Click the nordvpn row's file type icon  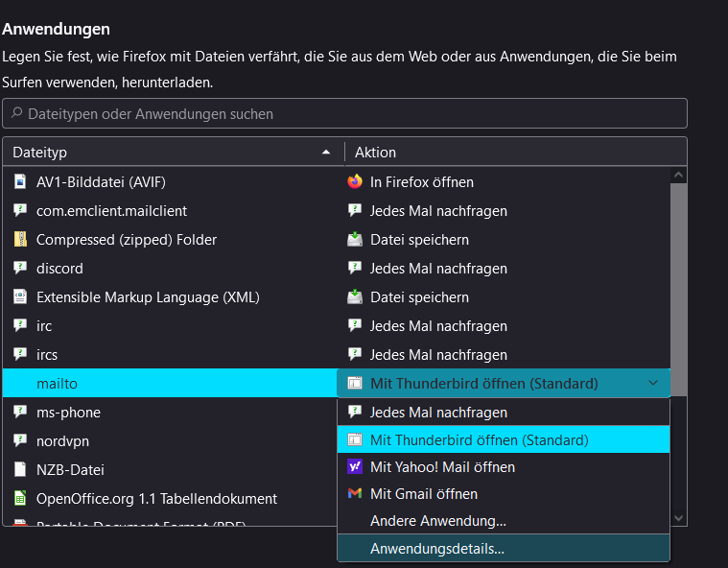pos(20,440)
